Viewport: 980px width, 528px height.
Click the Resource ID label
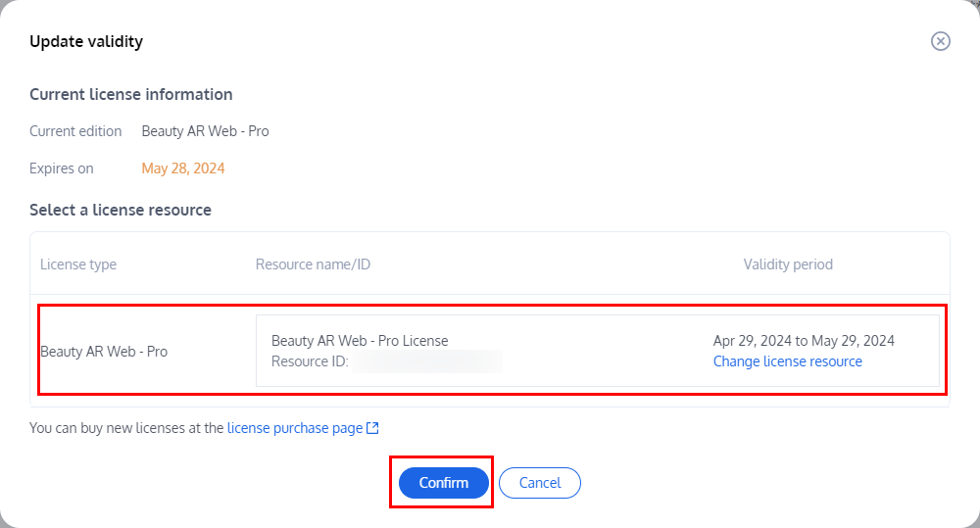coord(310,361)
